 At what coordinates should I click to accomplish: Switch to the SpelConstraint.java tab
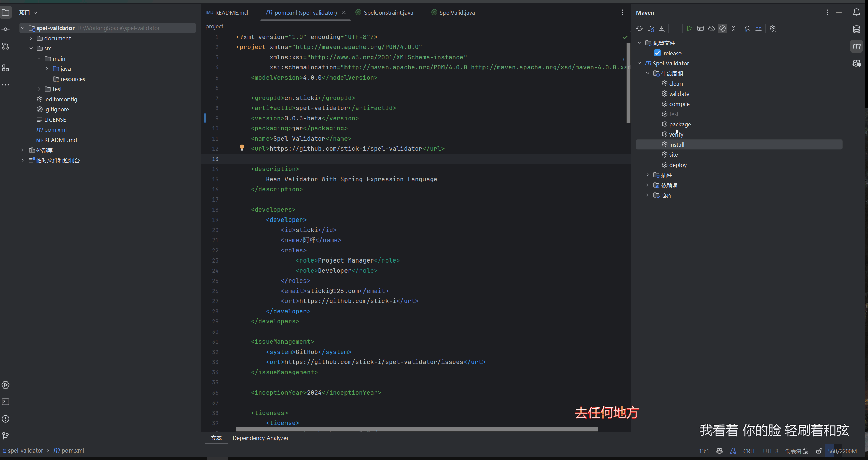tap(388, 13)
